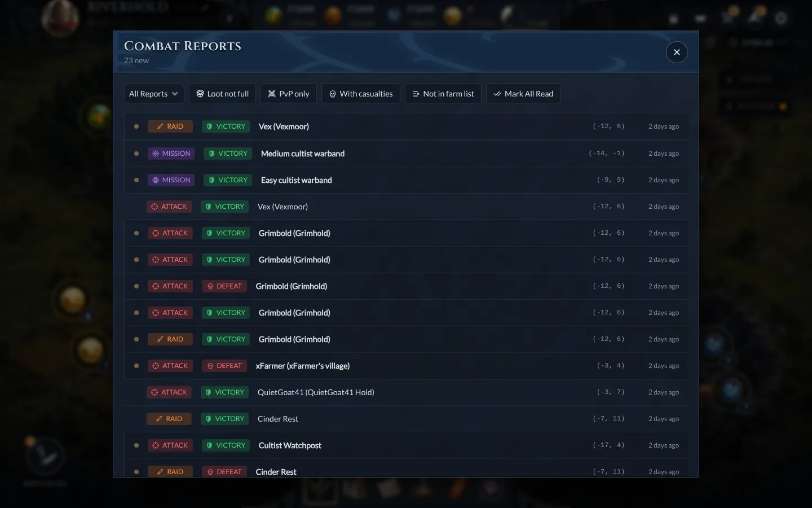Close the Combat Reports dialog
812x508 pixels.
tap(677, 52)
